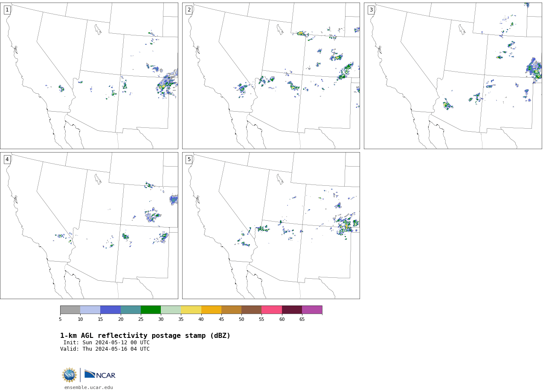This screenshot has height=392, width=546.
Task: Select the pink 55-60 dBZ swatch
Action: [x=272, y=310]
